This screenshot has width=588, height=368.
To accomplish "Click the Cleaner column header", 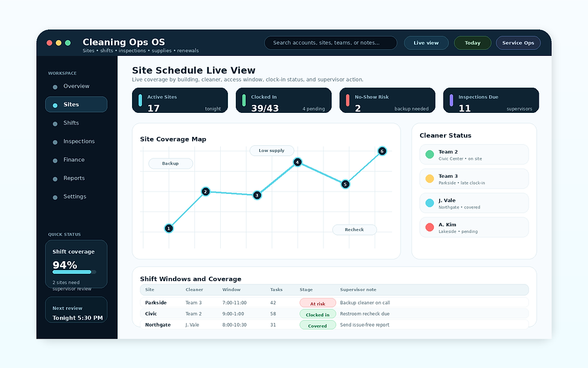I will pyautogui.click(x=194, y=289).
